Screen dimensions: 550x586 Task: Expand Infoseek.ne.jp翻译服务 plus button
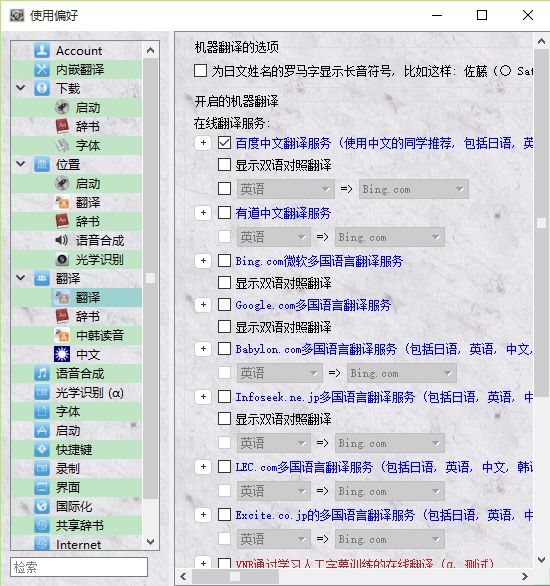click(203, 397)
